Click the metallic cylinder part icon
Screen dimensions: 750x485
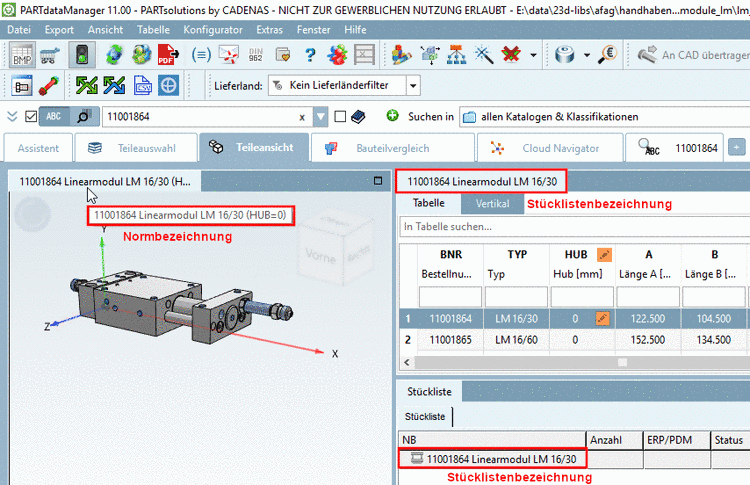[x=565, y=55]
